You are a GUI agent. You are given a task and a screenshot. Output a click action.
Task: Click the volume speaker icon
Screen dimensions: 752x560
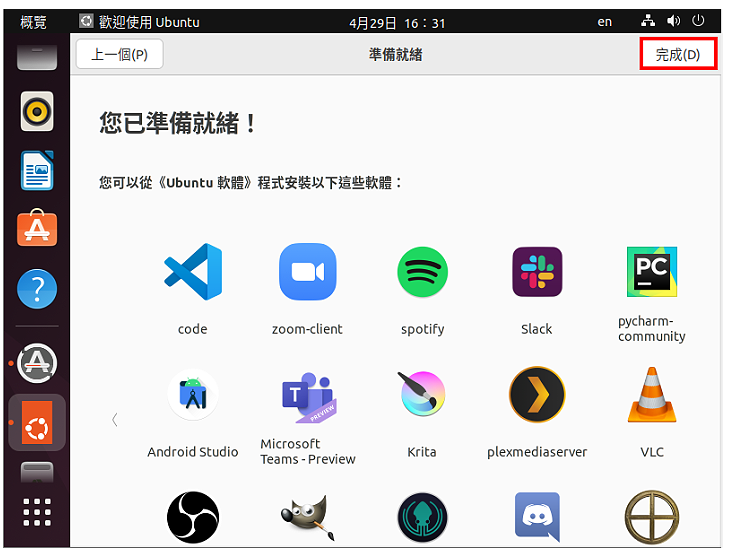tap(673, 21)
